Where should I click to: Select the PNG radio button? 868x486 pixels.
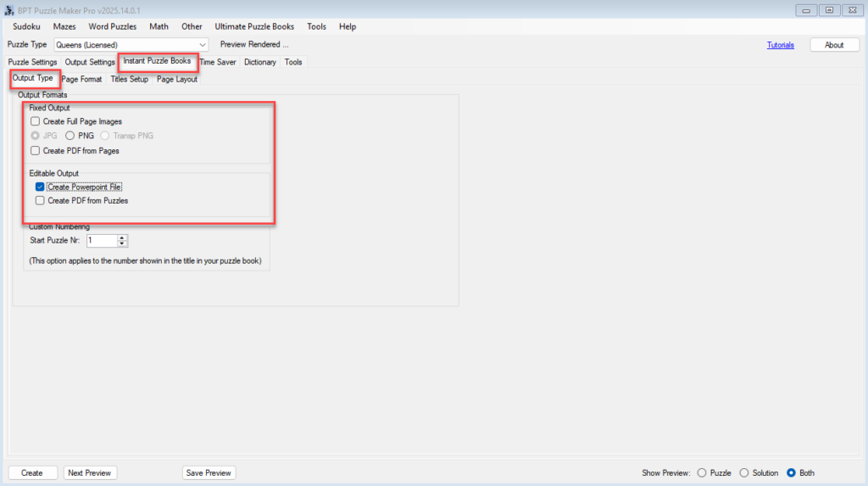(70, 136)
